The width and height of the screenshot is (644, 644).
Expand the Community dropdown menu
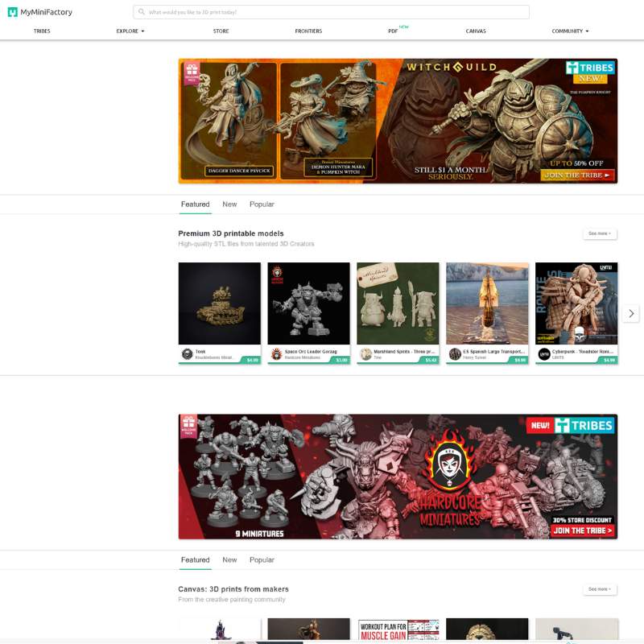pos(570,31)
